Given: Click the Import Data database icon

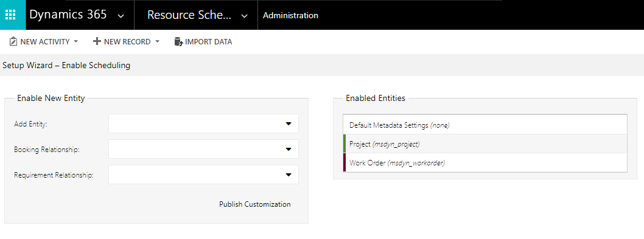Looking at the screenshot, I should click(x=178, y=41).
